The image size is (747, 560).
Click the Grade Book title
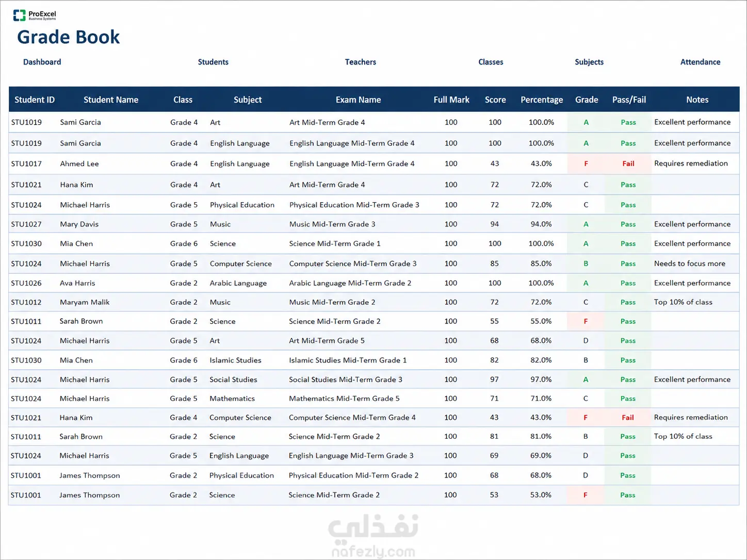tap(68, 37)
